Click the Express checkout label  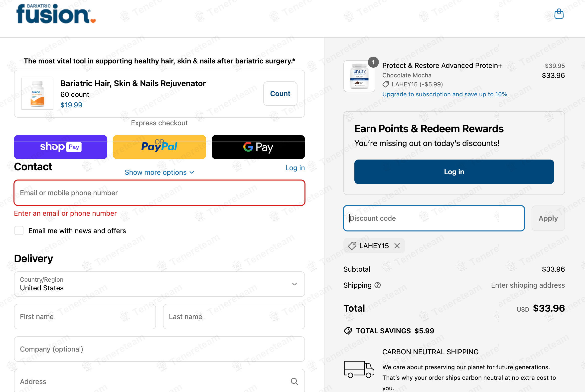(159, 123)
